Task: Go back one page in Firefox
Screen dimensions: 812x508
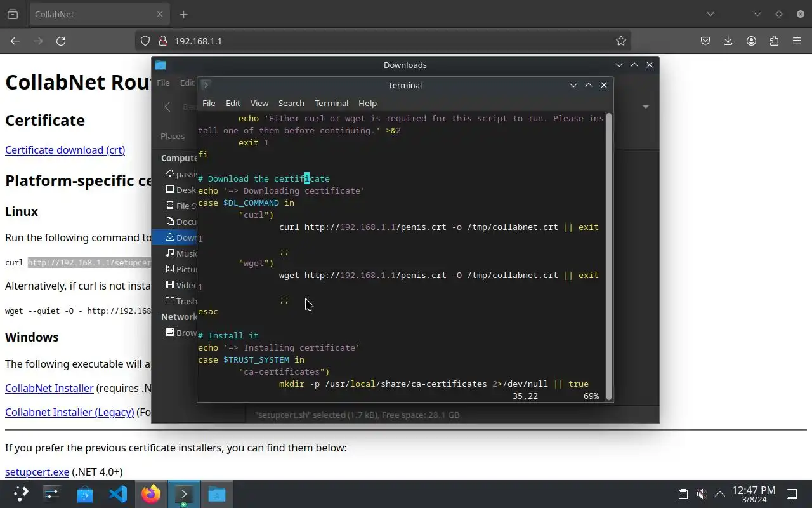Action: tap(15, 41)
